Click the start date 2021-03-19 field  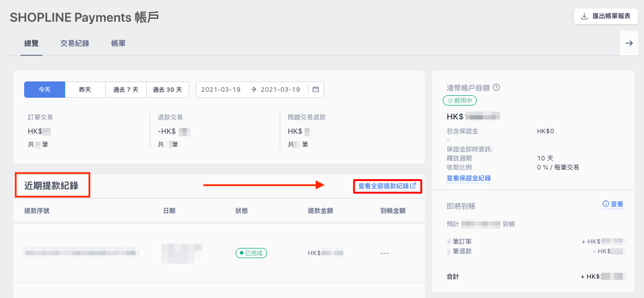pyautogui.click(x=221, y=89)
